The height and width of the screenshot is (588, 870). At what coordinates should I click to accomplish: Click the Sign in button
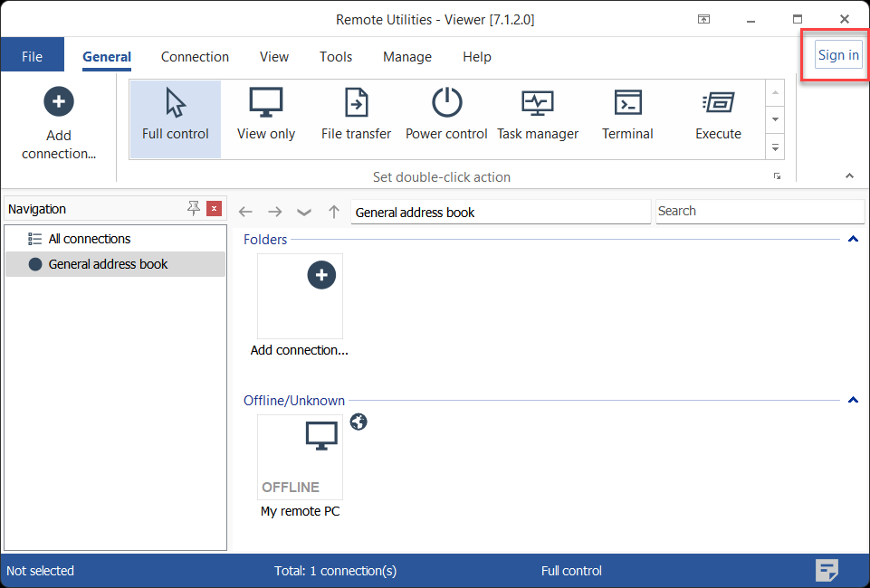[x=838, y=55]
